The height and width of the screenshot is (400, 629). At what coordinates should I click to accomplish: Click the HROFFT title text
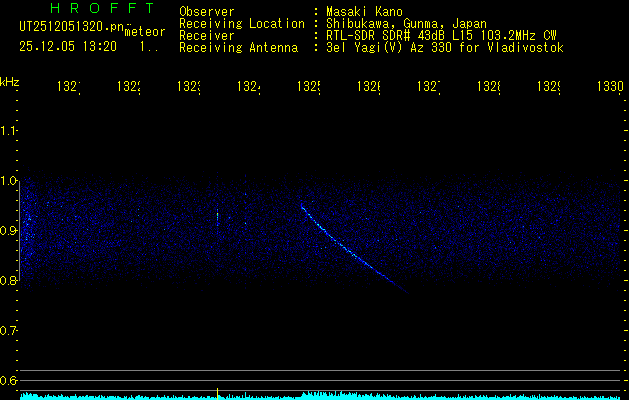tap(103, 8)
